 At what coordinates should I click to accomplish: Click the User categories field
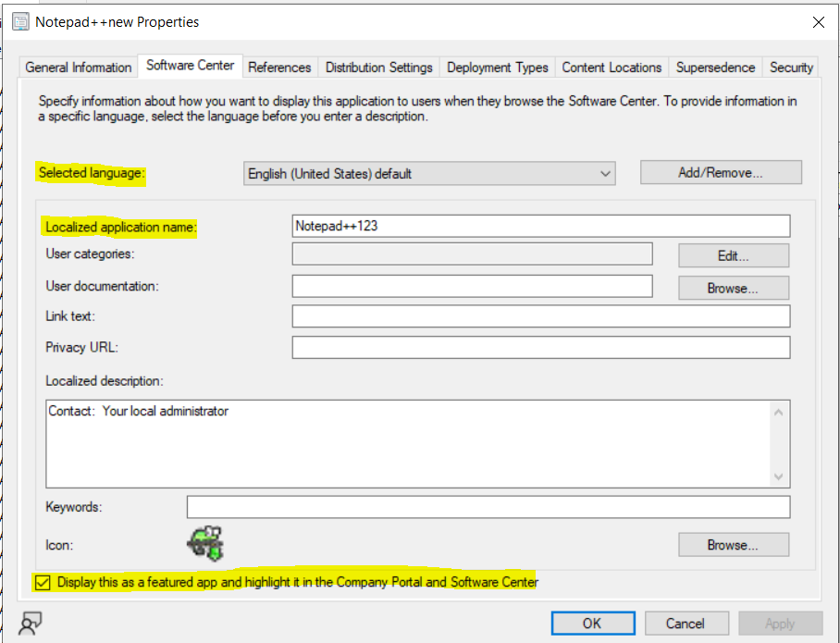pyautogui.click(x=472, y=254)
